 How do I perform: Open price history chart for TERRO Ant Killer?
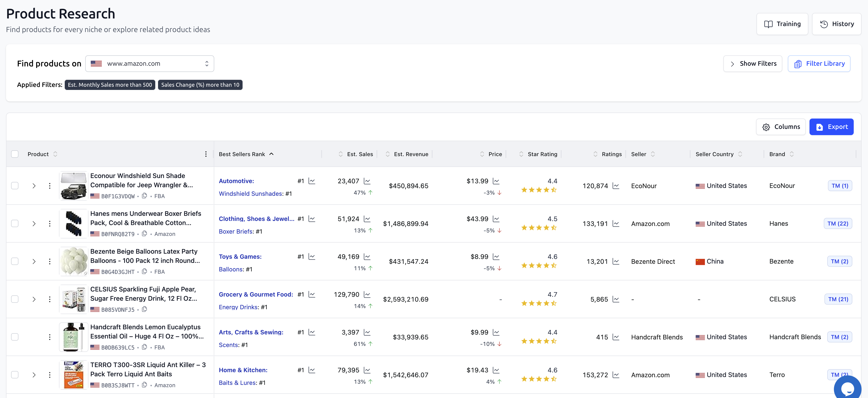[x=496, y=370]
